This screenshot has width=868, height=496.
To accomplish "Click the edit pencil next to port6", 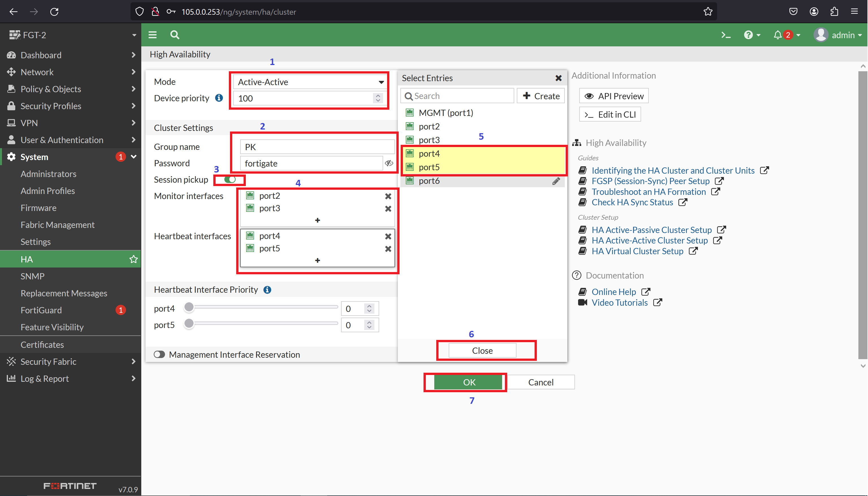I will [x=556, y=181].
